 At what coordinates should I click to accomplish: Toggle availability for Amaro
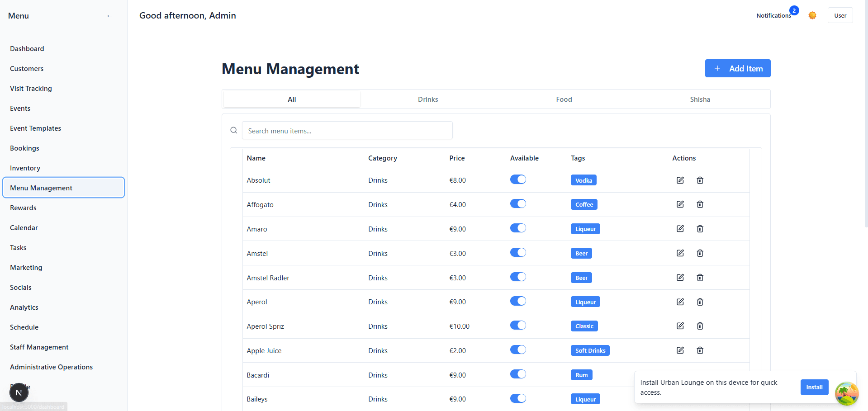(x=518, y=228)
